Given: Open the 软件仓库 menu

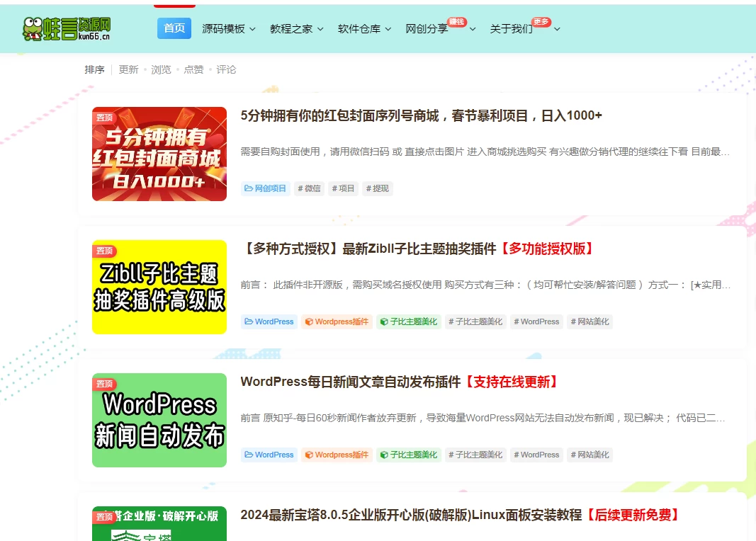Looking at the screenshot, I should (x=359, y=29).
